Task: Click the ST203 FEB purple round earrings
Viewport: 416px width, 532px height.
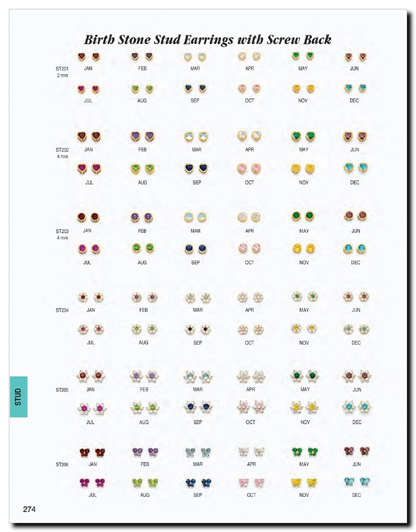Action: tap(142, 217)
